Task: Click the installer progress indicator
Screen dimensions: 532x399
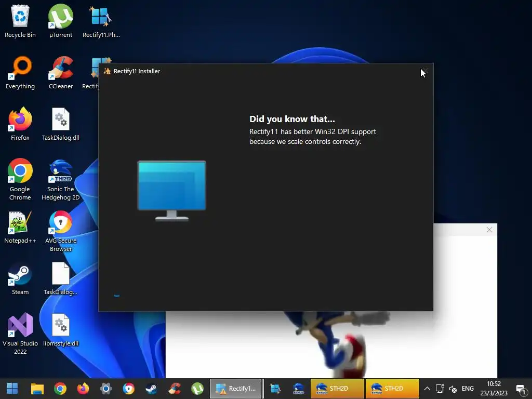Action: pyautogui.click(x=116, y=296)
